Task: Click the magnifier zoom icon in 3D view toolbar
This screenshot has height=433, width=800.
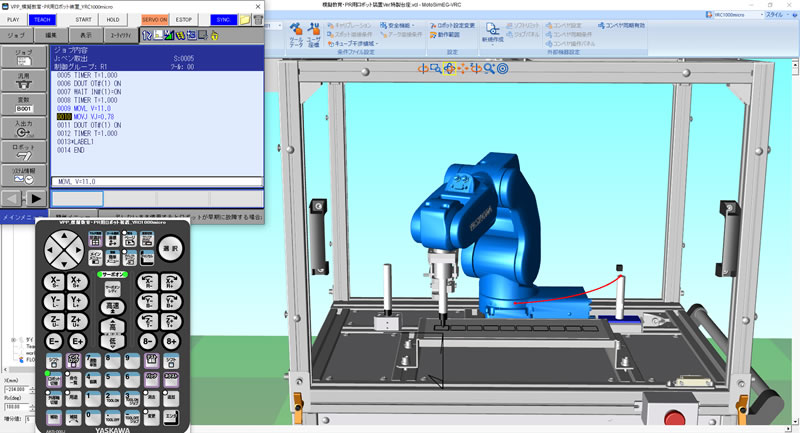Action: pyautogui.click(x=488, y=69)
